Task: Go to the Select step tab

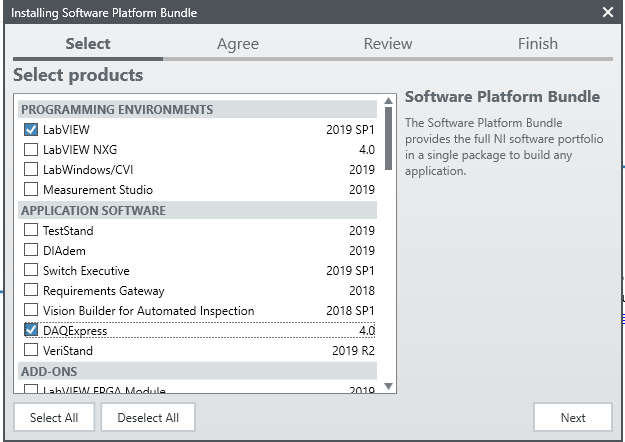Action: pos(88,43)
